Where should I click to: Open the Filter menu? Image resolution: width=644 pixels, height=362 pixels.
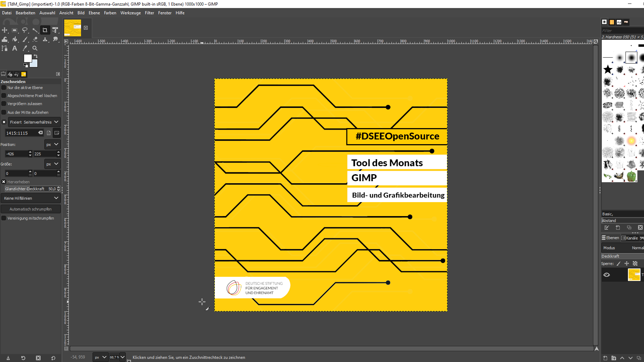pos(149,13)
